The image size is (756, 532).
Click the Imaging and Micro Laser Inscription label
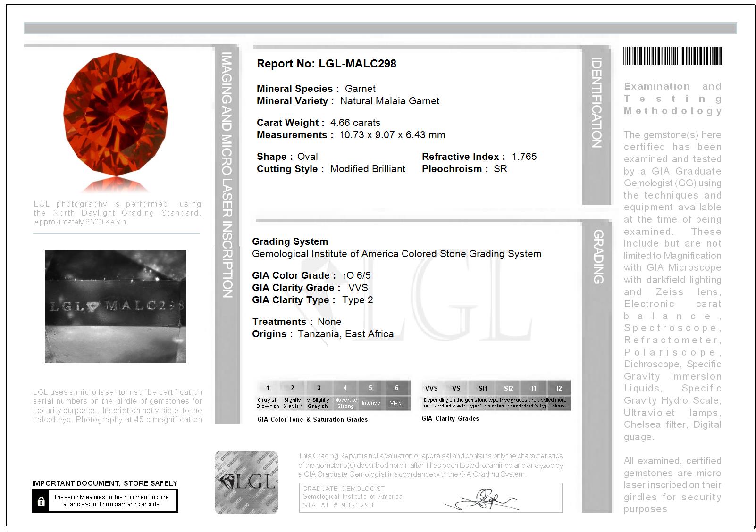[227, 175]
